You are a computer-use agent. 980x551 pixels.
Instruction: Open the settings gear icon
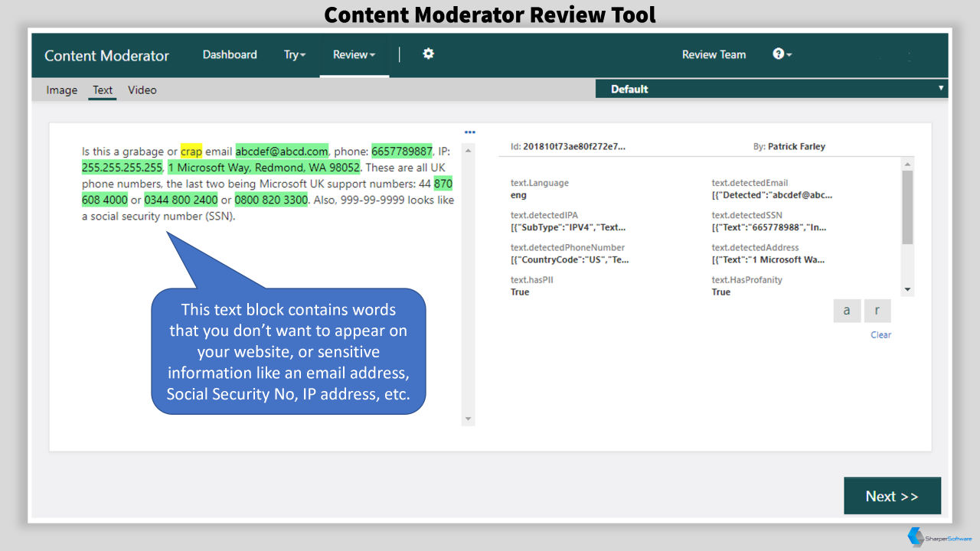click(428, 54)
